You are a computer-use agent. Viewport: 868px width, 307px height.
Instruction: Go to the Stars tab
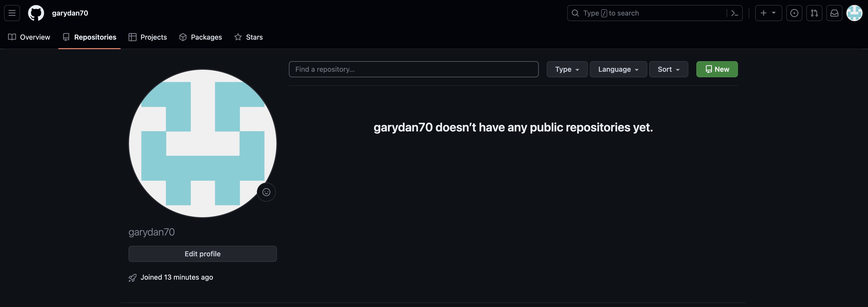click(x=249, y=37)
